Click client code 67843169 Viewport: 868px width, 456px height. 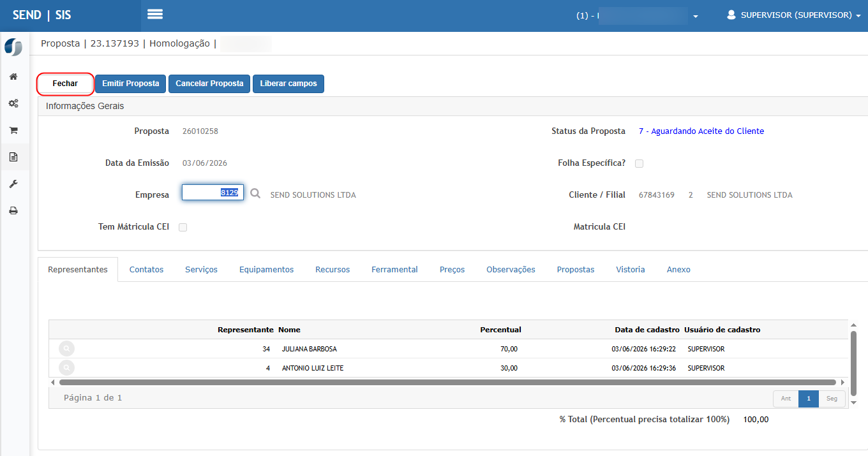click(657, 195)
